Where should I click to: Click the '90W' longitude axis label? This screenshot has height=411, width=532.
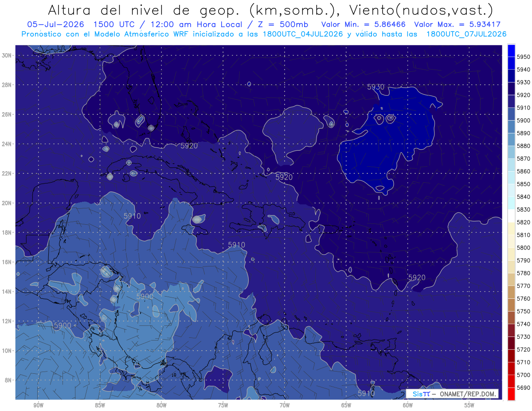(39, 405)
